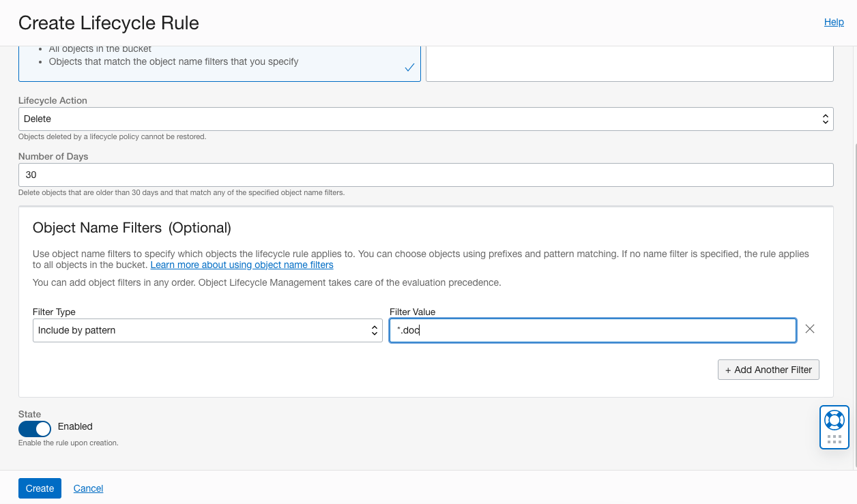Click the lifebuoy support icon
857x504 pixels.
tap(834, 419)
